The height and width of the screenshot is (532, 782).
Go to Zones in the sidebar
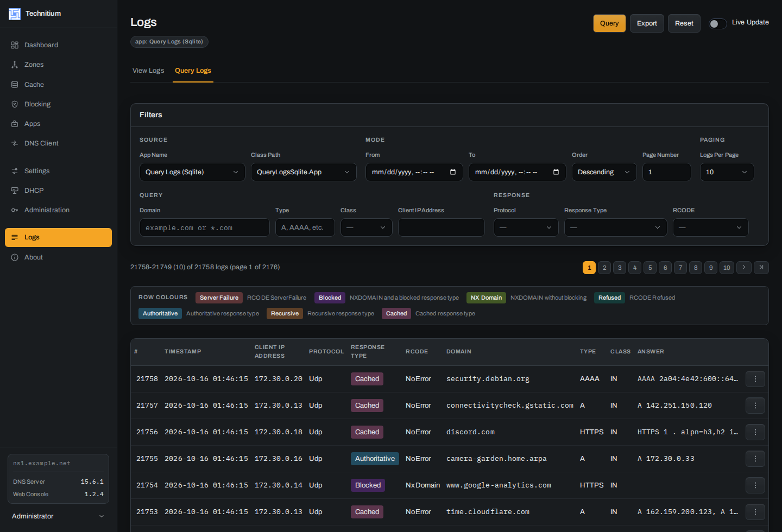point(58,65)
